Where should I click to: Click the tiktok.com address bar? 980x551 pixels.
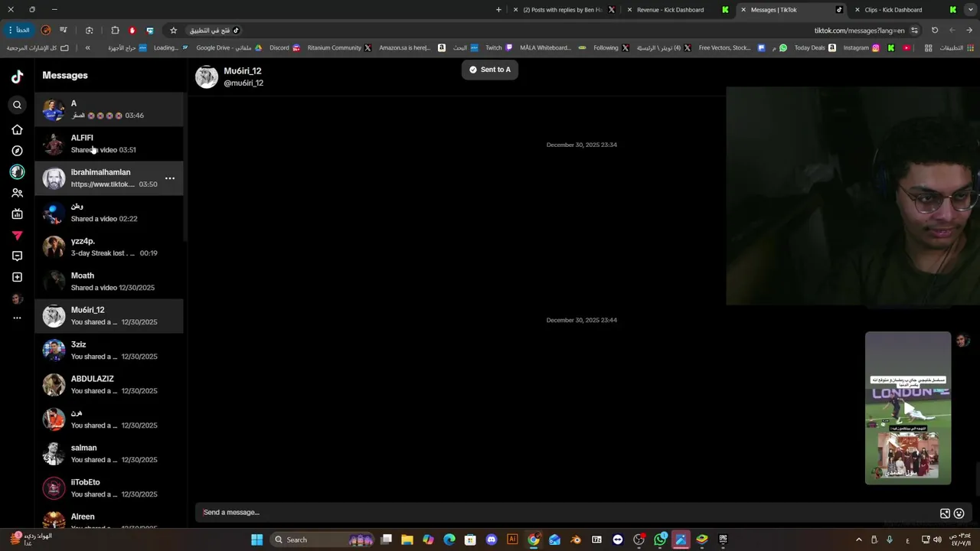[859, 31]
